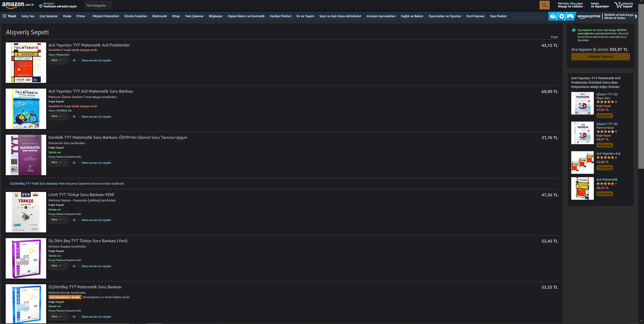Click the Prime package box icon
The height and width of the screenshot is (324, 644).
coord(553,16)
